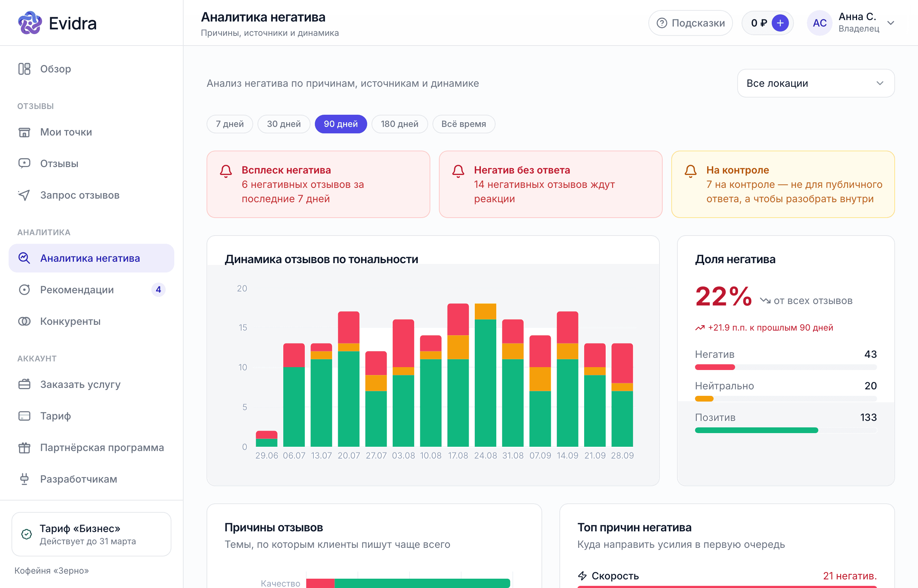Click the Мои точки store icon
Screen dimensions: 918x588
click(x=24, y=132)
